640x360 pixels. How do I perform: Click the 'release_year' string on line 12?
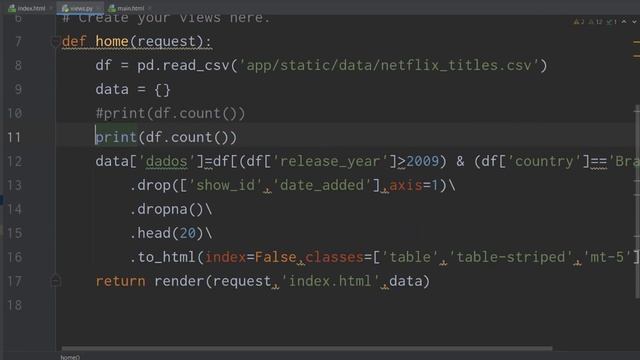329,162
